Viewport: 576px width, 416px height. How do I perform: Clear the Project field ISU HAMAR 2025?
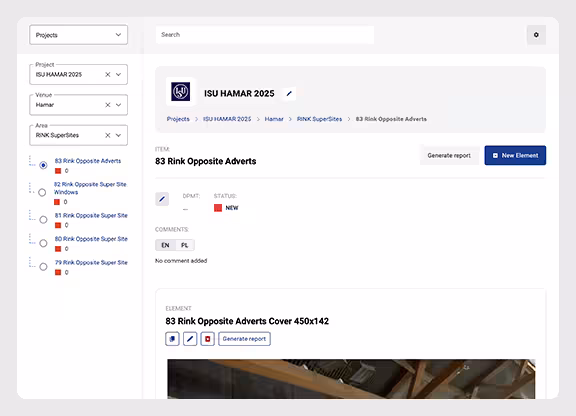[x=108, y=75]
